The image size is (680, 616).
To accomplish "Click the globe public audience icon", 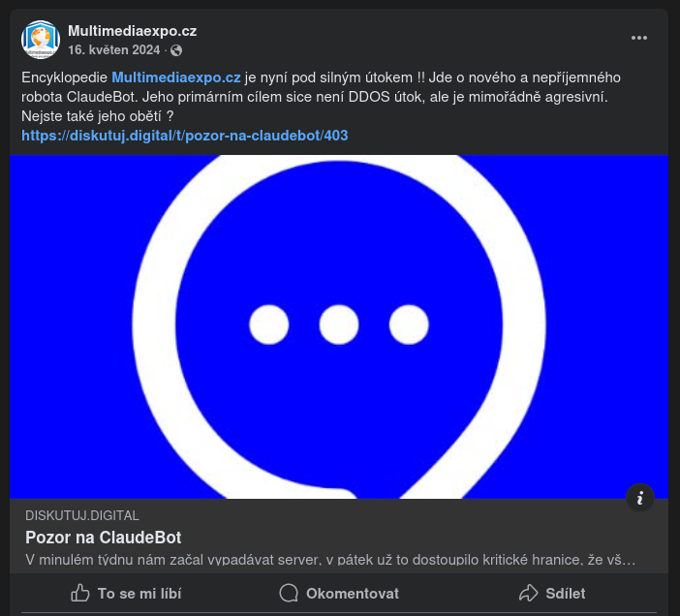I will pos(176,50).
